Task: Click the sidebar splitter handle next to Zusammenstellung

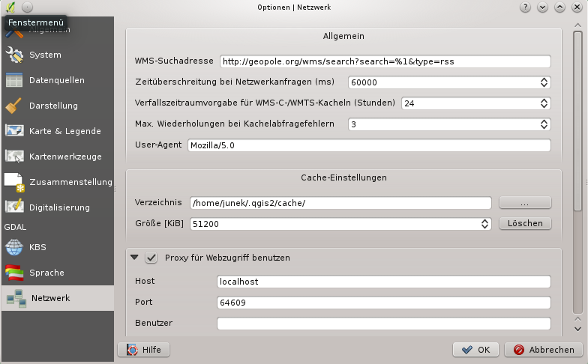Action: coord(115,189)
